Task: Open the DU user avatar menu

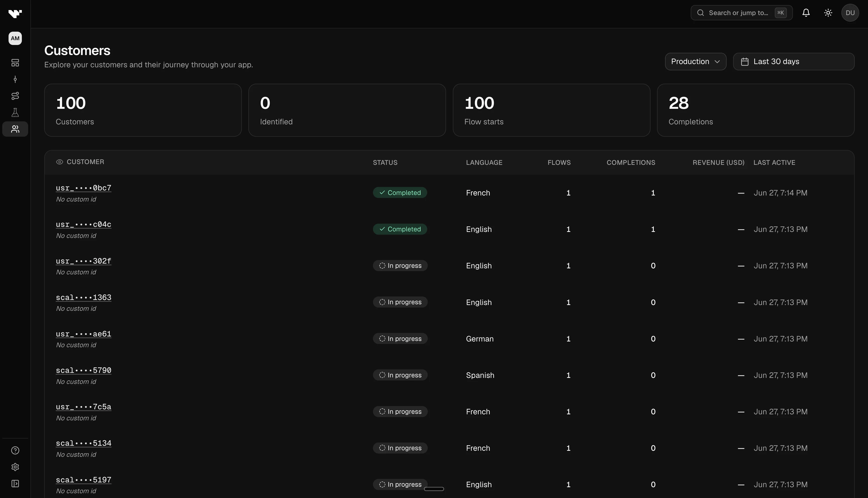Action: point(850,13)
